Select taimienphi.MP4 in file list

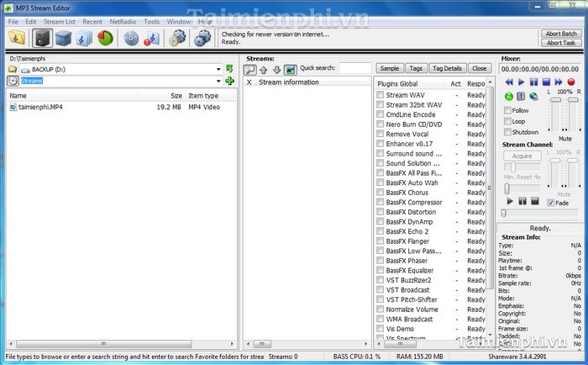point(40,107)
